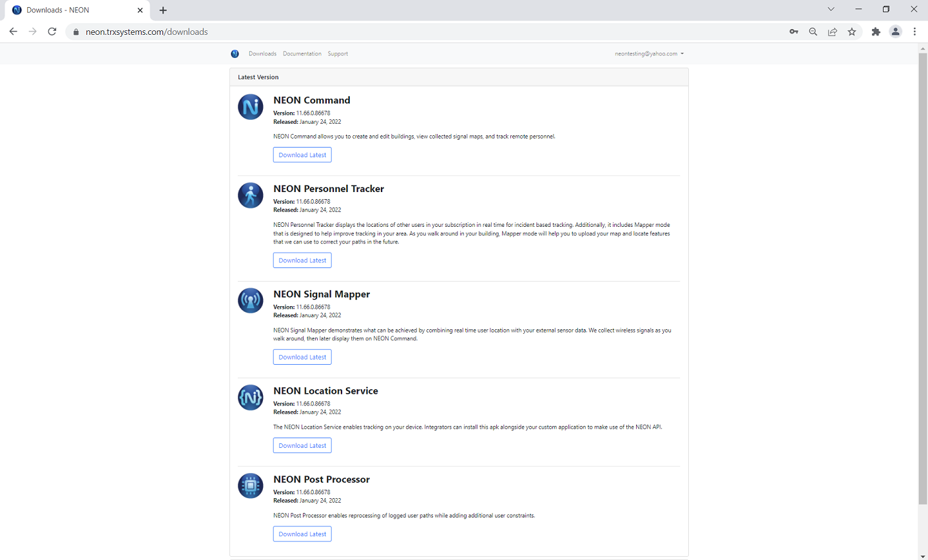Image resolution: width=928 pixels, height=560 pixels.
Task: Open the Support nav item
Action: 338,53
